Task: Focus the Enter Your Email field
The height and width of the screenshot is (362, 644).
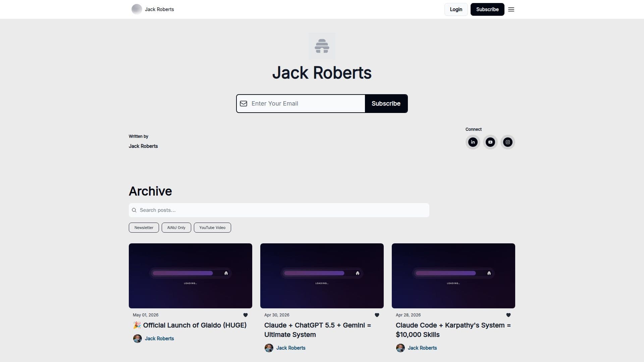Action: point(301,104)
